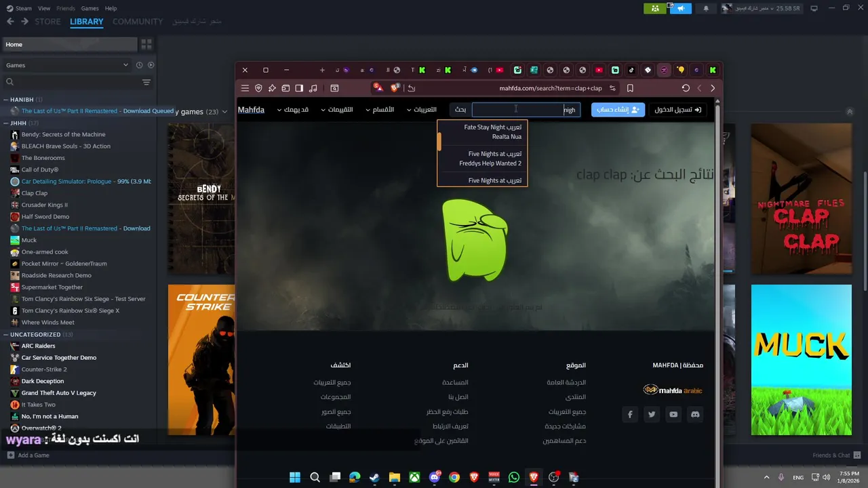
Task: Open Steam notifications bell
Action: click(x=706, y=8)
